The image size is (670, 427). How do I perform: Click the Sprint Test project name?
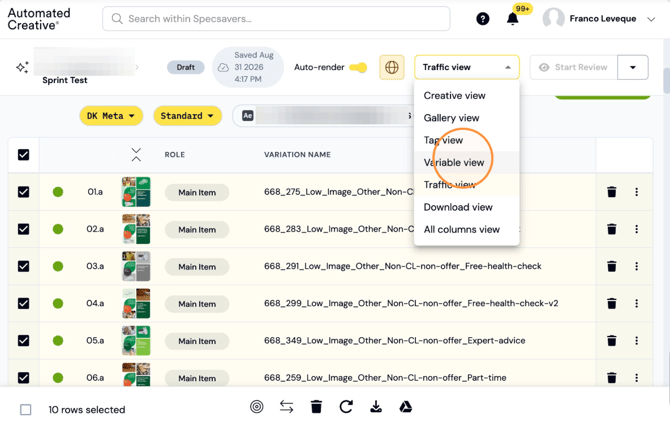pos(65,80)
